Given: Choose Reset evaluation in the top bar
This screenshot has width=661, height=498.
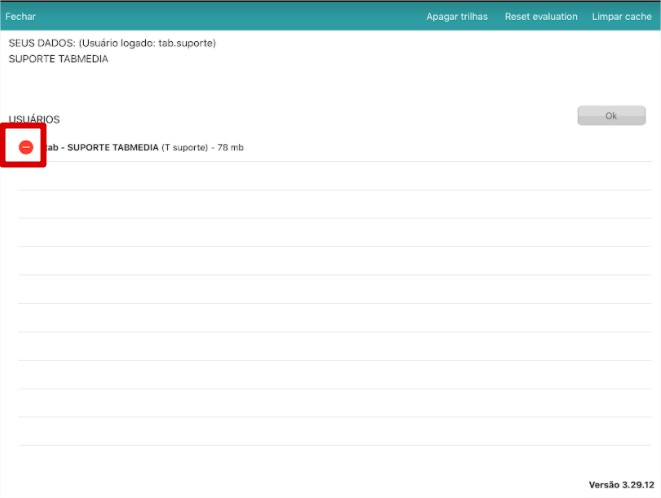Looking at the screenshot, I should (541, 16).
